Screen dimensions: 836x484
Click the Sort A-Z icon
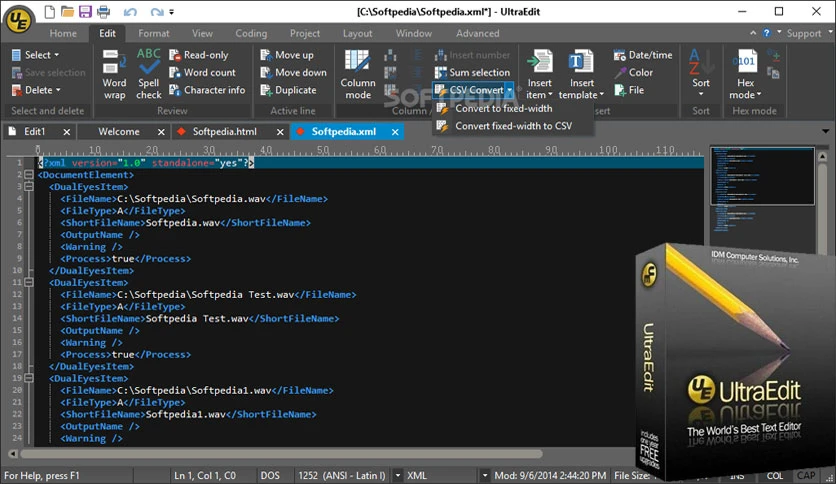click(x=700, y=61)
